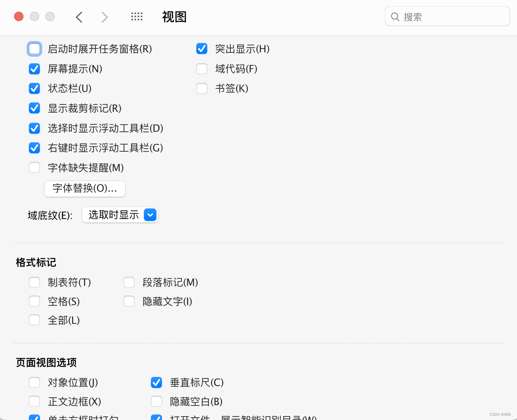Go back with the left chevron
Screen dimensions: 517x420
tap(79, 17)
